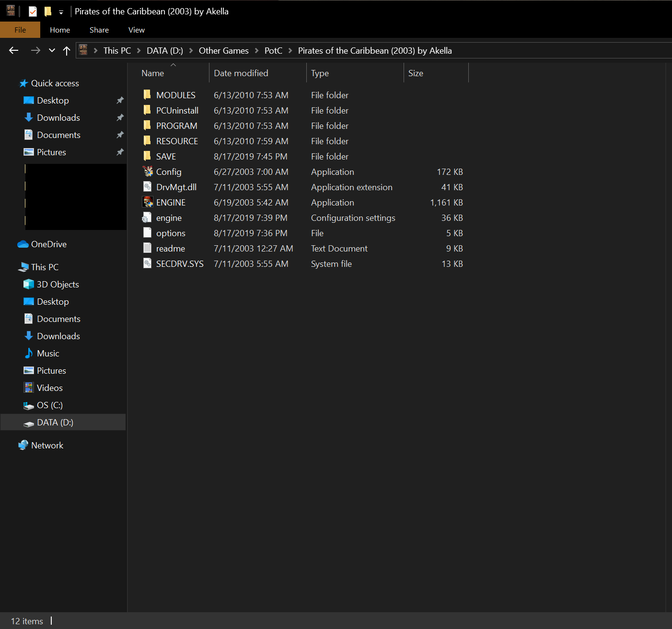672x629 pixels.
Task: Click the engine Configuration settings type cell
Action: coord(353,217)
